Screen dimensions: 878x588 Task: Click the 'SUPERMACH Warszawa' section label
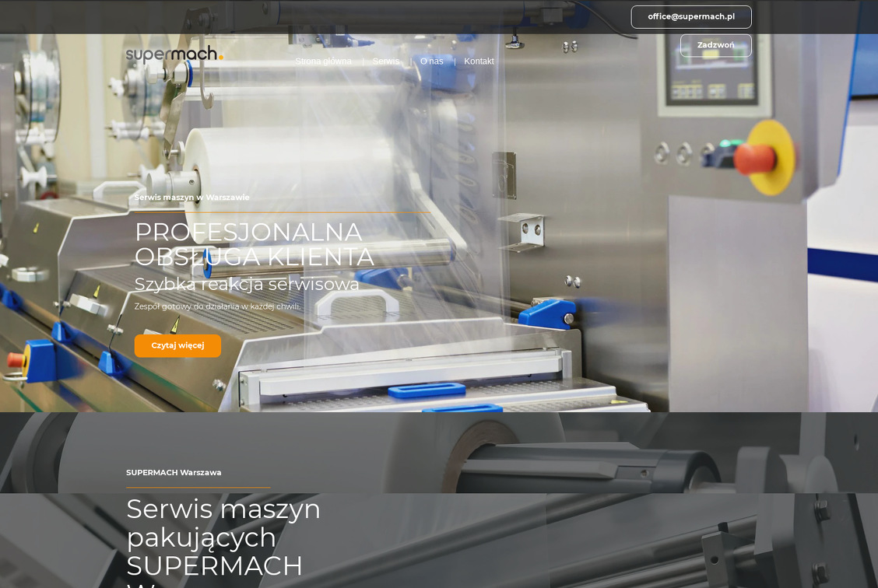click(174, 473)
